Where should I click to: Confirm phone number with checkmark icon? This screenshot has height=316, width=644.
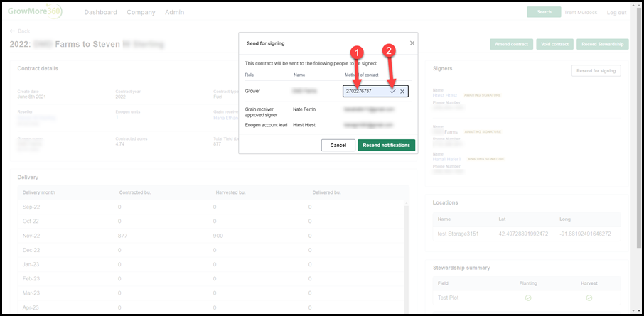point(392,92)
